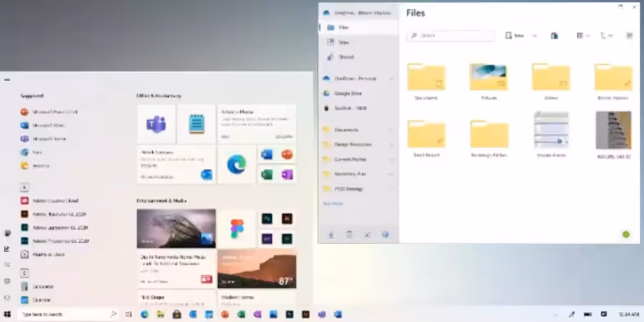This screenshot has height=322, width=644.
Task: Open Word from the taskbar
Action: (338, 314)
